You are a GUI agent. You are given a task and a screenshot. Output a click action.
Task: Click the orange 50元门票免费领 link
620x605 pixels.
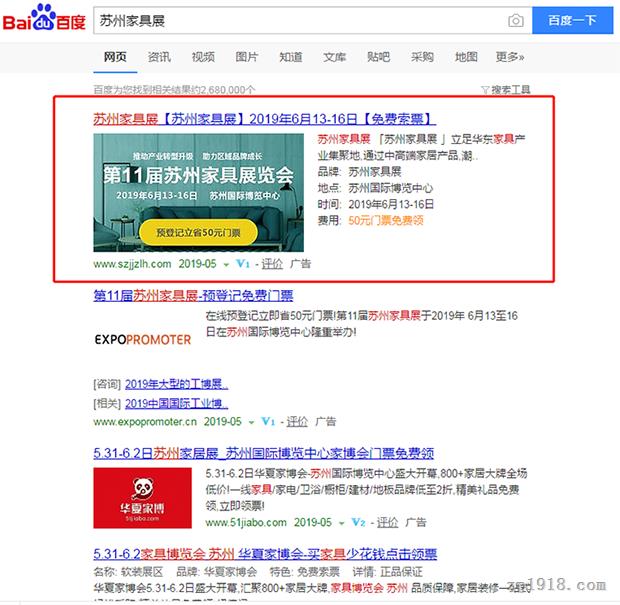(x=386, y=221)
